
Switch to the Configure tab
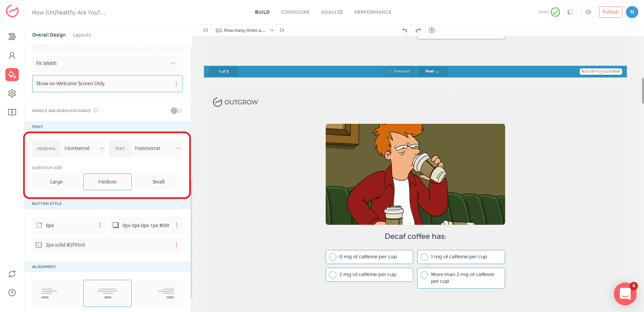coord(295,12)
